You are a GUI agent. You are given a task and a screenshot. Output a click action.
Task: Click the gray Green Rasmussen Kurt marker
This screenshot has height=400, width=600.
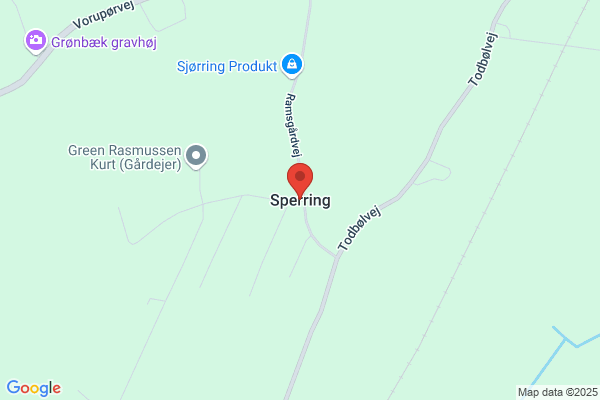tap(196, 156)
